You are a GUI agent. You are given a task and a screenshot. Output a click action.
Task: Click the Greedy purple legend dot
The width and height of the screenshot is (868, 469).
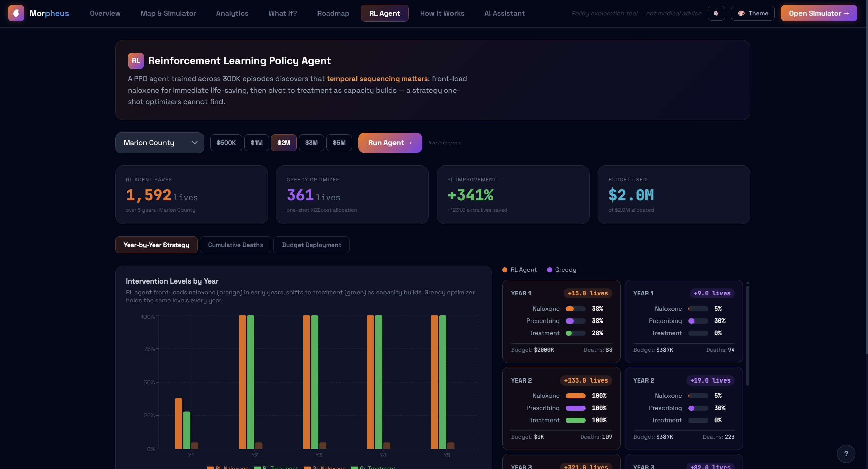tap(549, 270)
